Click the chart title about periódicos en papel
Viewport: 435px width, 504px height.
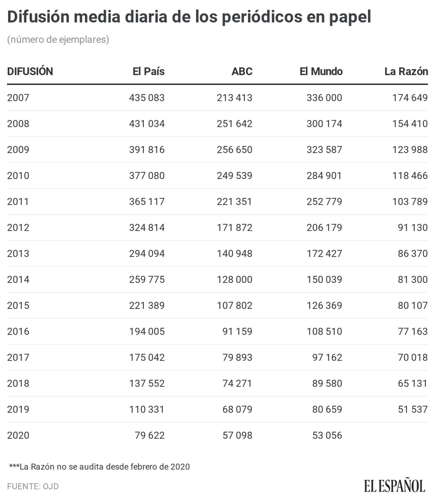(189, 17)
